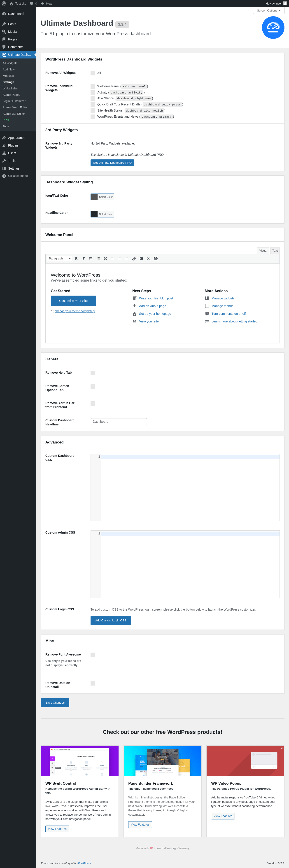
Task: Click the Add Custom Login CSS button
Action: click(110, 620)
